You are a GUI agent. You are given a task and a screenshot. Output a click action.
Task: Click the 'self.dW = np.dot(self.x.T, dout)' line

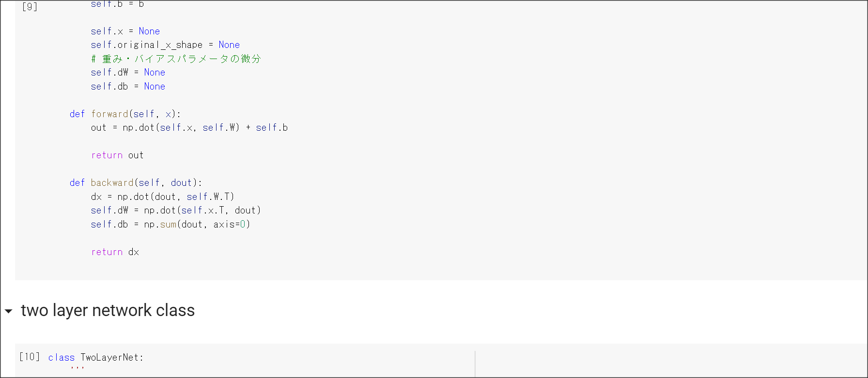(175, 210)
